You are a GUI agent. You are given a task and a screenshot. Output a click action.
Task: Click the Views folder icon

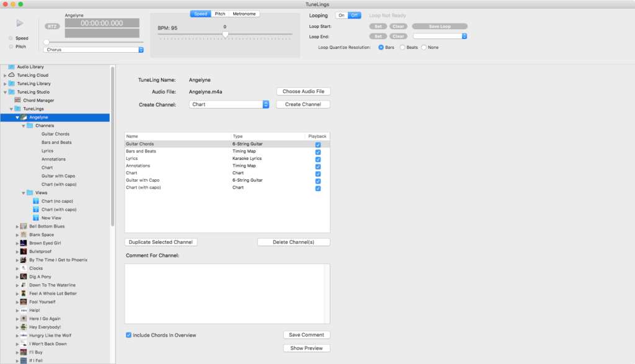click(30, 193)
